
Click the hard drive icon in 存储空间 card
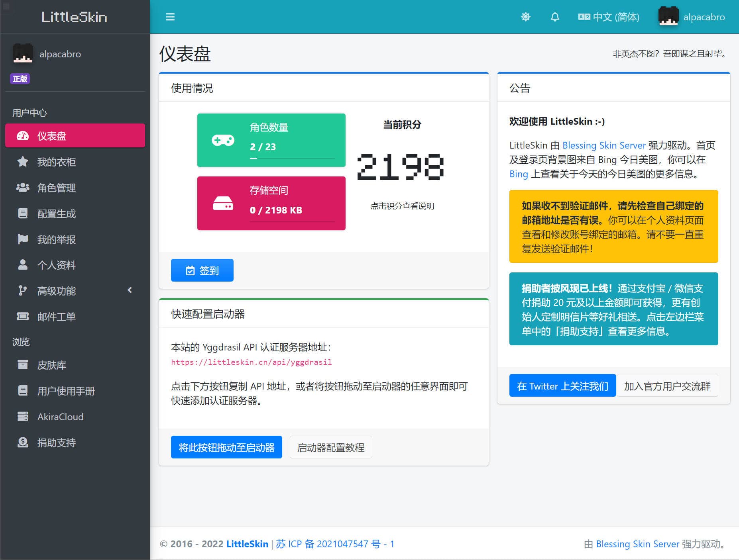click(223, 203)
